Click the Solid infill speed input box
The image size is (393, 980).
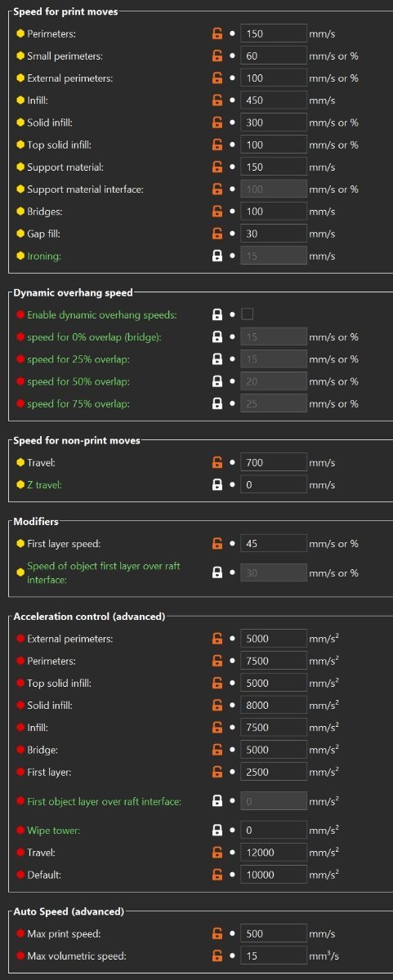[274, 122]
